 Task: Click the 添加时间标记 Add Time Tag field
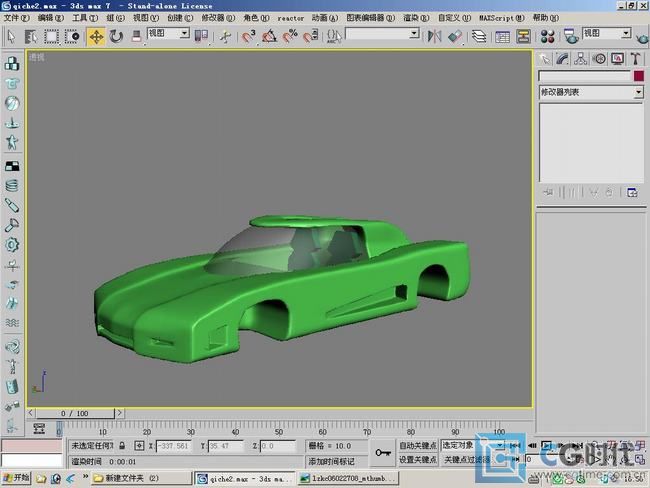coord(336,461)
